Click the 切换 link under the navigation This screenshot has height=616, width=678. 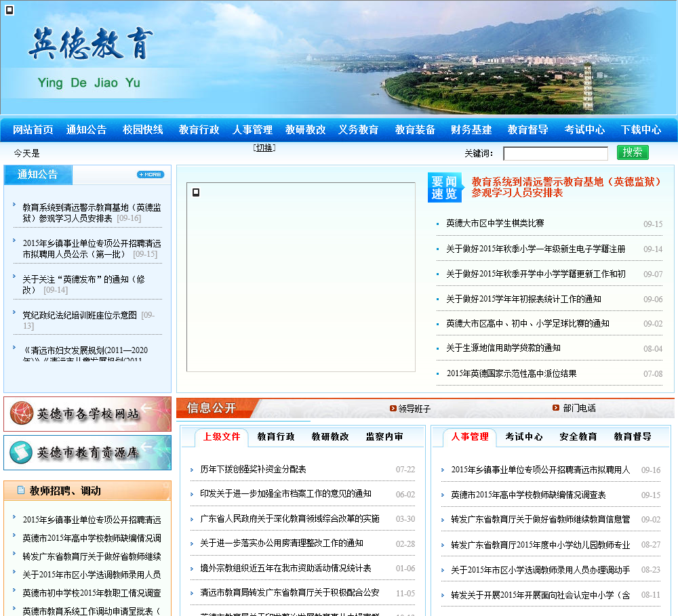click(264, 148)
